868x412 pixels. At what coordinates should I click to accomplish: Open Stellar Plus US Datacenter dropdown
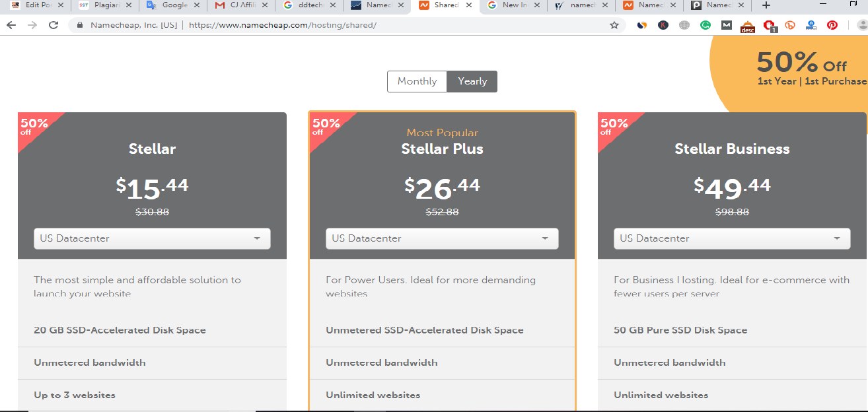pyautogui.click(x=442, y=238)
